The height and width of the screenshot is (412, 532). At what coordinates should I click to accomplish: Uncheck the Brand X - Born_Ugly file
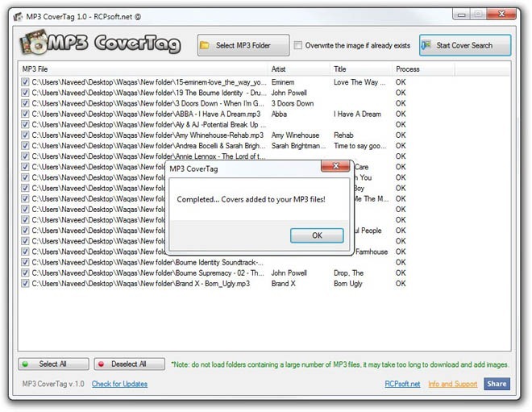[x=25, y=283]
